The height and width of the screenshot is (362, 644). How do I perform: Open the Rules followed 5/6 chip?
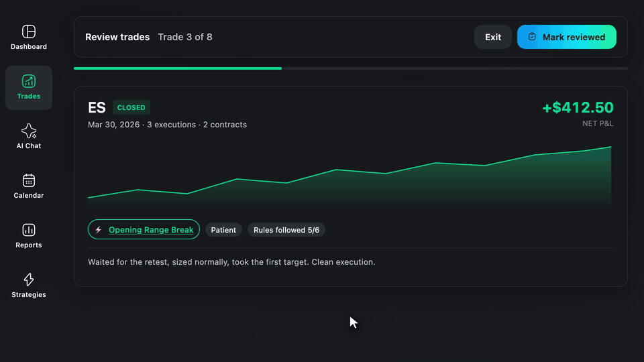point(286,230)
